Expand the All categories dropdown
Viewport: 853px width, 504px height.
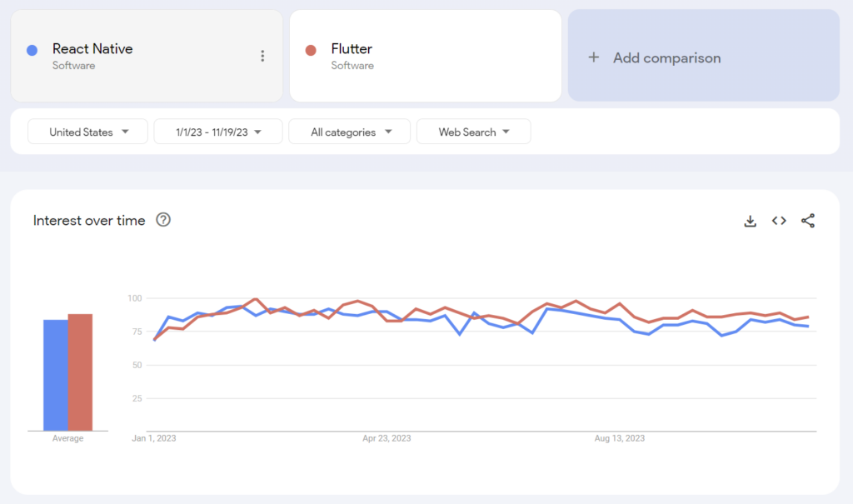[x=349, y=131]
